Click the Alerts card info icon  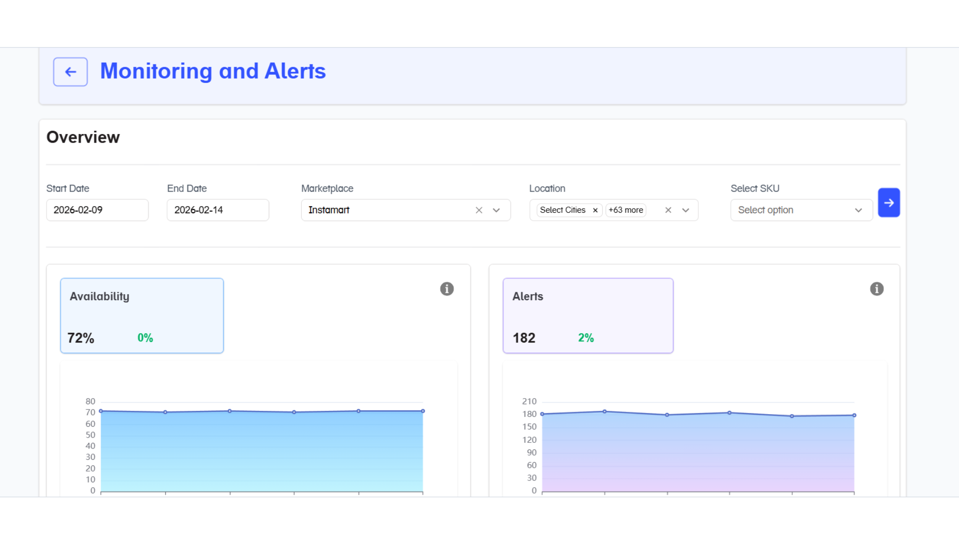click(x=876, y=289)
